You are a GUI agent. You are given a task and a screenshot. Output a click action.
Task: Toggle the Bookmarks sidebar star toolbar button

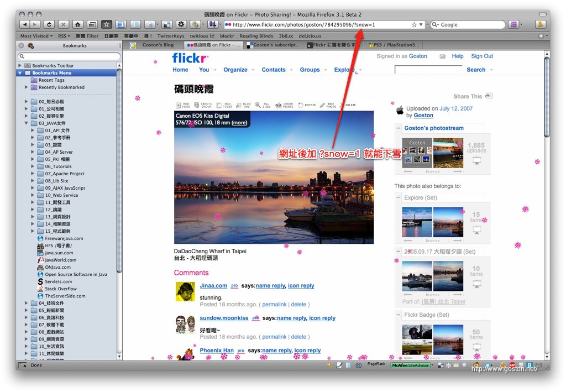pyautogui.click(x=106, y=24)
